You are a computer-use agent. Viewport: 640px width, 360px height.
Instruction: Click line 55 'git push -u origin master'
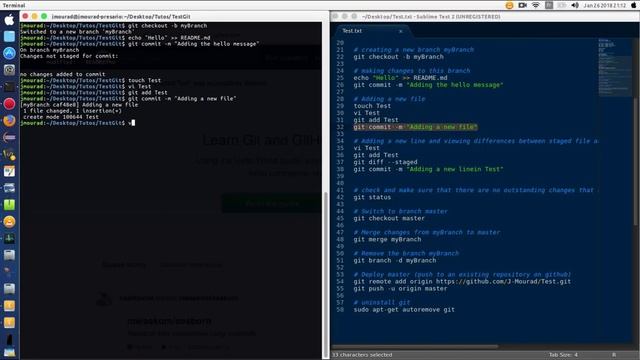400,289
